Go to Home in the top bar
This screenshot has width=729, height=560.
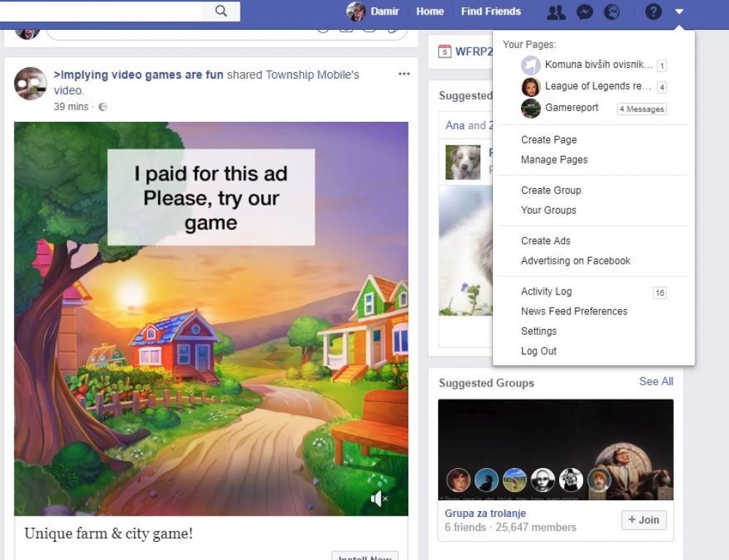(x=430, y=11)
